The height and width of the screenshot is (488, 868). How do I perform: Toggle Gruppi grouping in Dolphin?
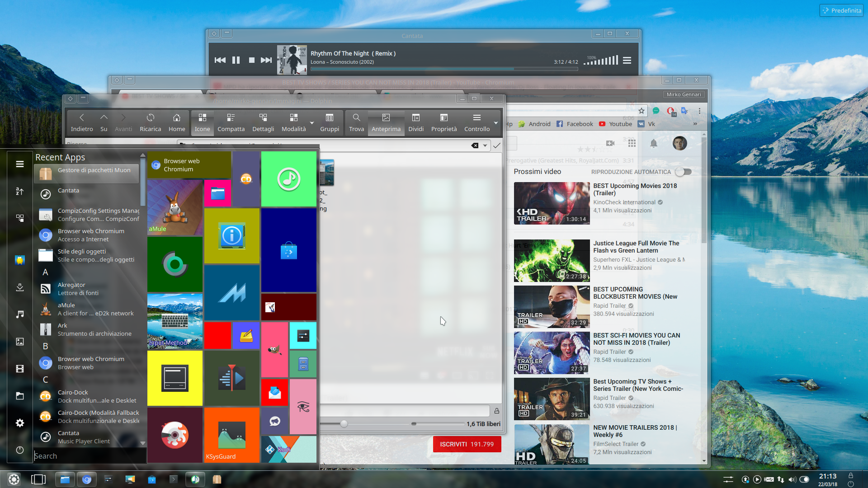coord(330,122)
